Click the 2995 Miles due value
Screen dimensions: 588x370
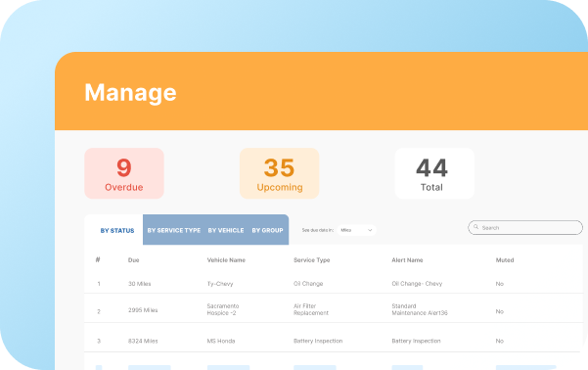(x=143, y=310)
